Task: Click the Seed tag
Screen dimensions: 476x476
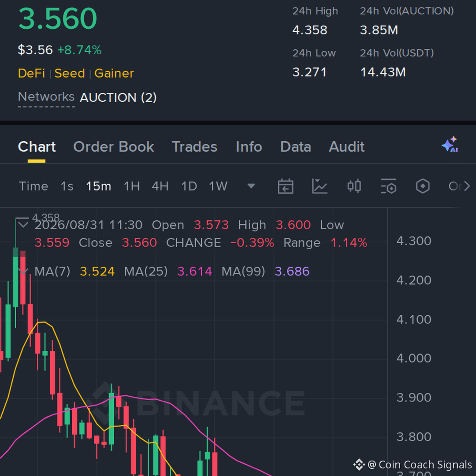Action: (x=70, y=73)
